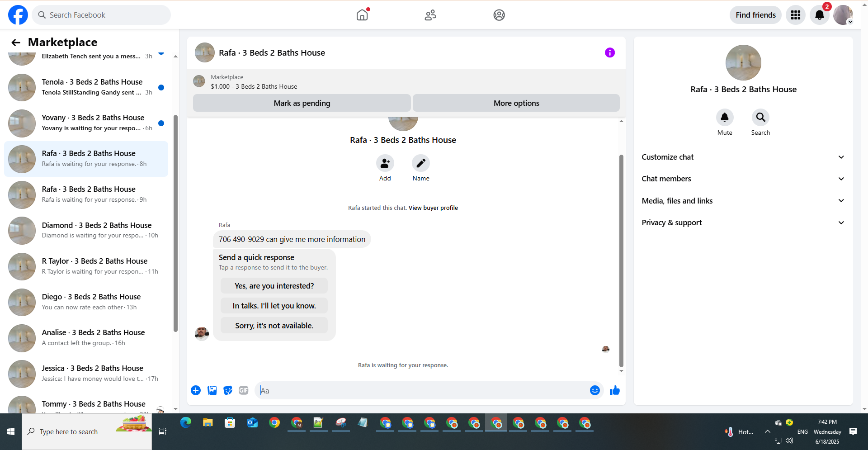
Task: Add people to the Rafa chat
Action: pyautogui.click(x=385, y=163)
